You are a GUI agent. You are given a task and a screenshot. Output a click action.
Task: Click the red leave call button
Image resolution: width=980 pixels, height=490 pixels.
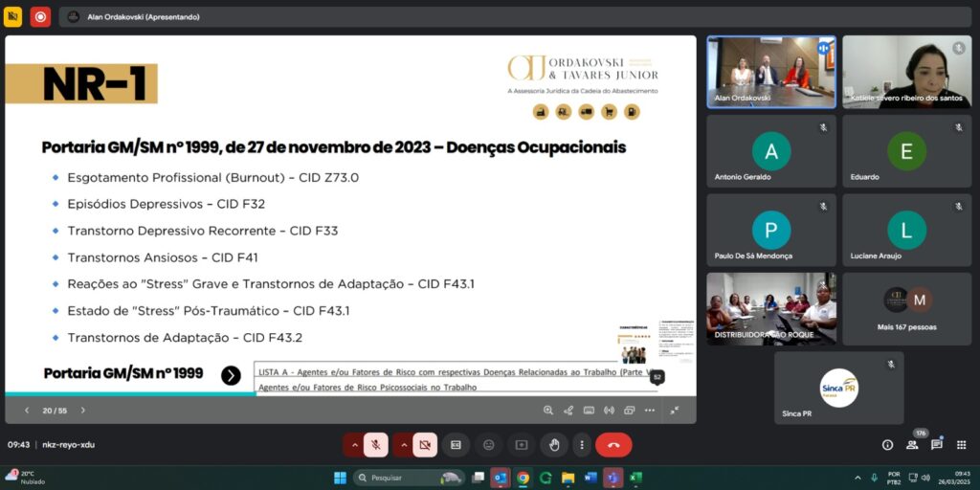(613, 445)
